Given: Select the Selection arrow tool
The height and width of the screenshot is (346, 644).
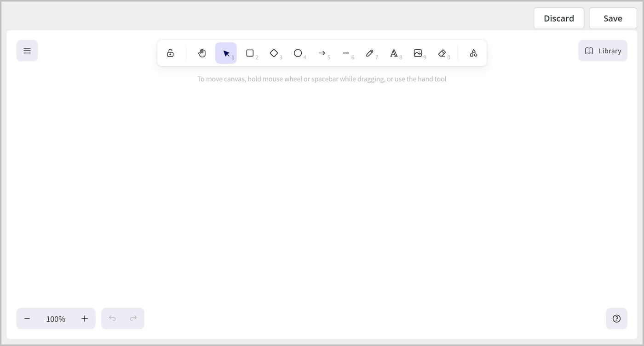Looking at the screenshot, I should [x=226, y=53].
